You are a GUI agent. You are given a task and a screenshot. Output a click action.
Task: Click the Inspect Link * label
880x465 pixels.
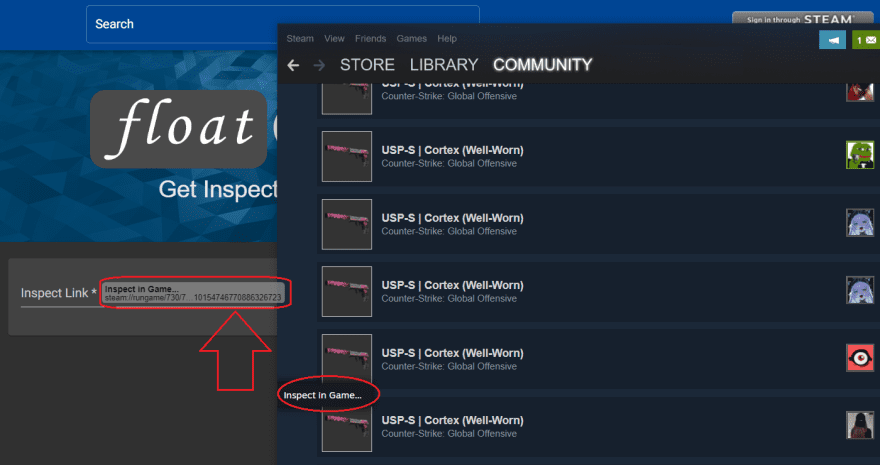pos(58,293)
